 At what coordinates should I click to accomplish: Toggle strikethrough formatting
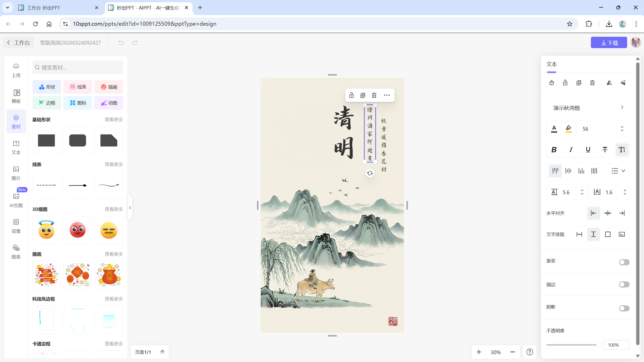[x=605, y=150]
